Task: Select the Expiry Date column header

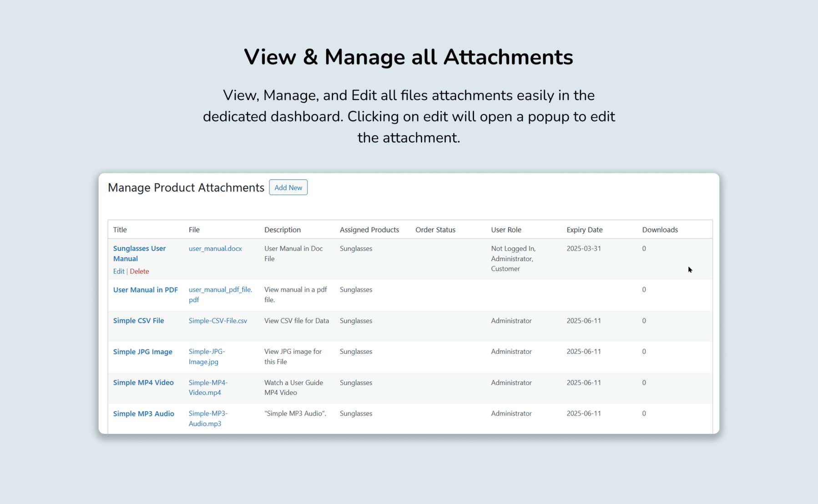Action: (584, 230)
